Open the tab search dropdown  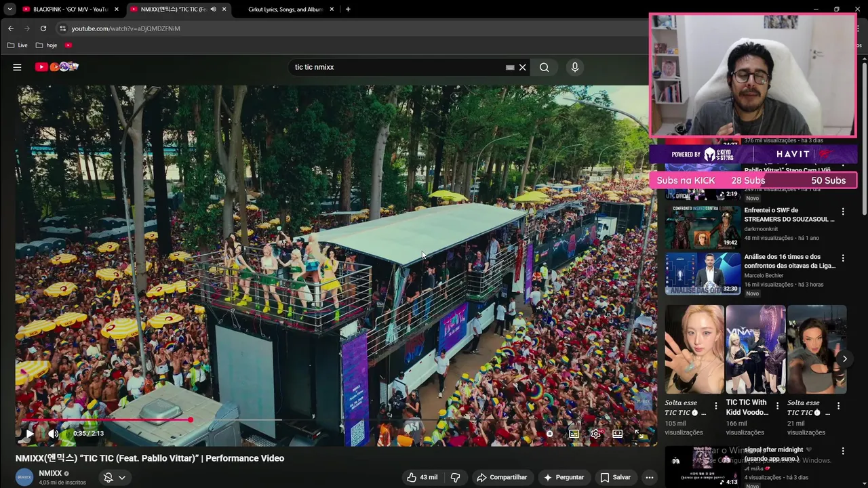(x=9, y=9)
